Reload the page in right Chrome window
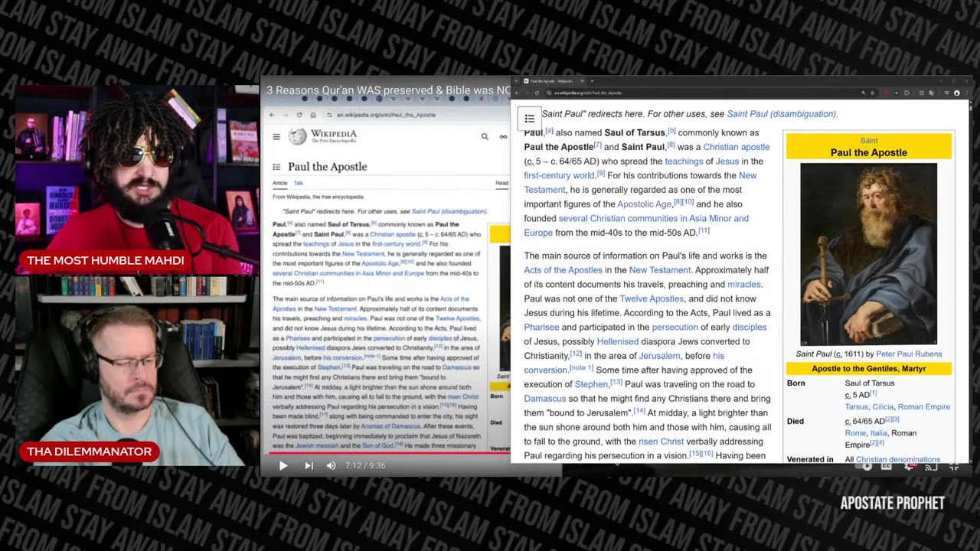This screenshot has height=551, width=980. [537, 93]
